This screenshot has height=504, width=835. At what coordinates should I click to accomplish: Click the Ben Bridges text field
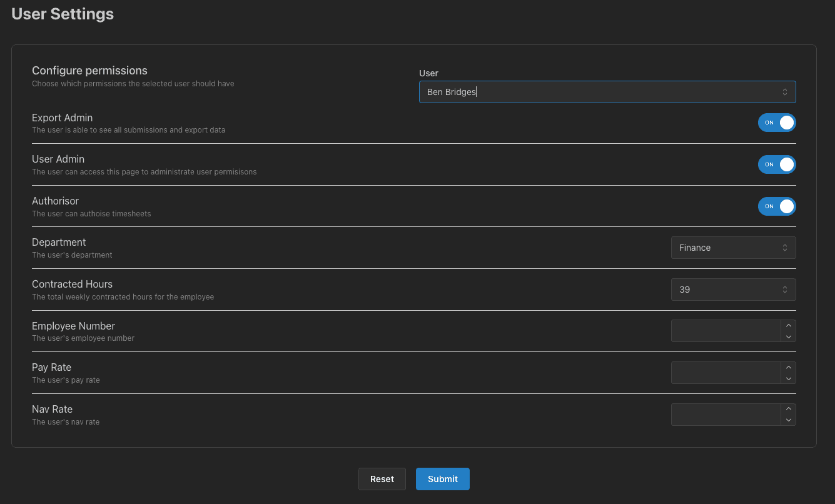coord(563,91)
